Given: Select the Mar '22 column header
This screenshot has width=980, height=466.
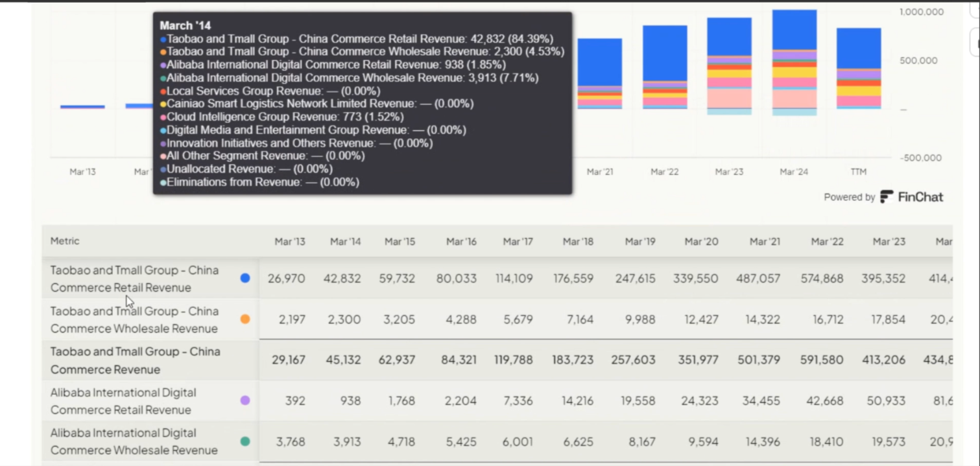Looking at the screenshot, I should 827,242.
